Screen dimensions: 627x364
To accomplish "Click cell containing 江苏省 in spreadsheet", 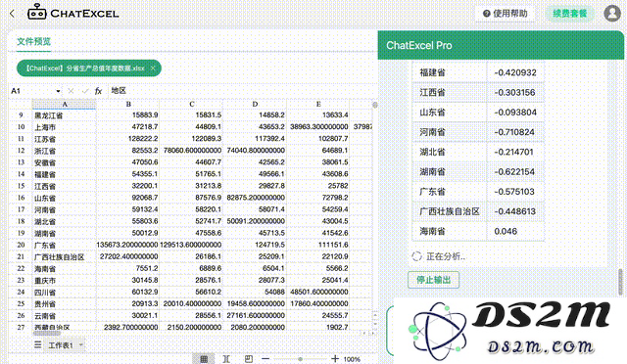I will [64, 139].
